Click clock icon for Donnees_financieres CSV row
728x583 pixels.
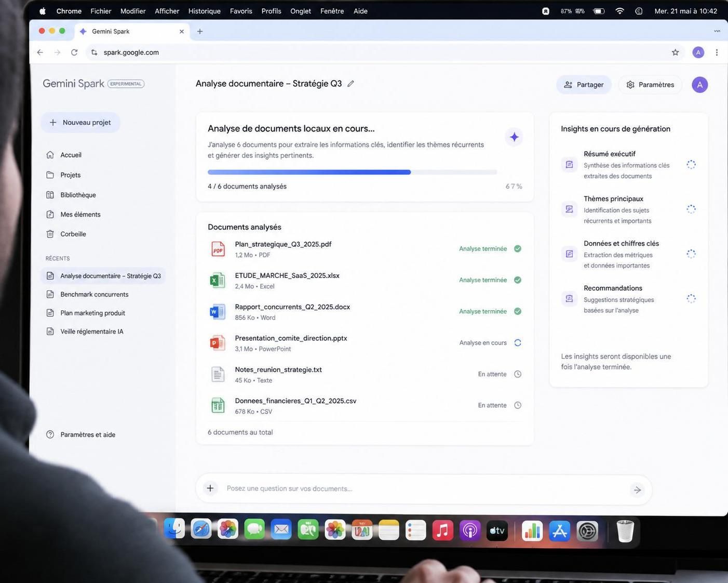[x=518, y=405]
